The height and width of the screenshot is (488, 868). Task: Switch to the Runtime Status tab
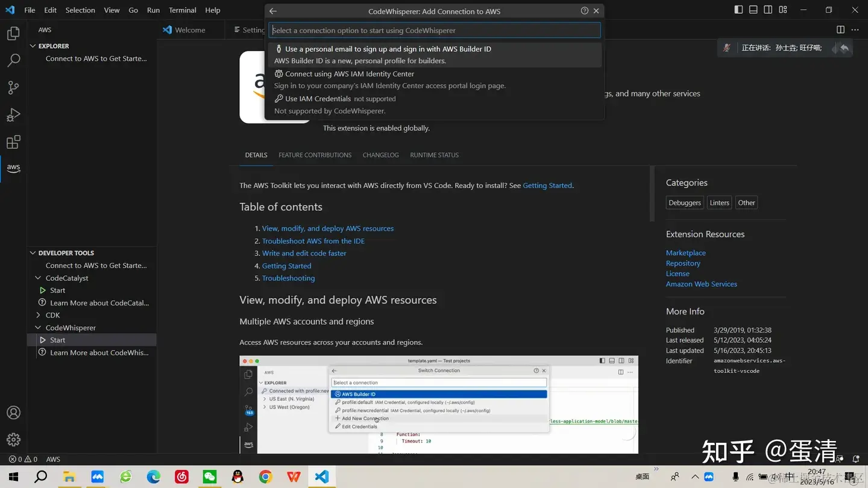[434, 155]
